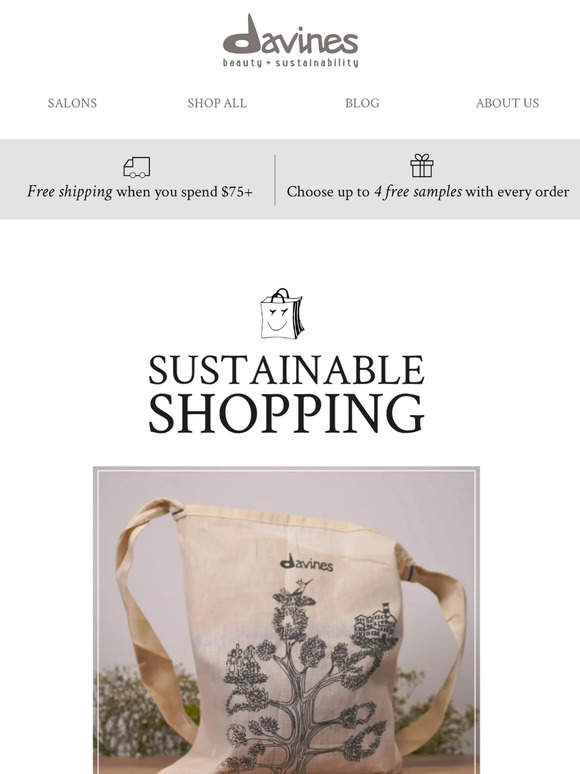Image resolution: width=580 pixels, height=774 pixels.
Task: Click the tote bag's right shoulder strap
Action: coord(439,642)
